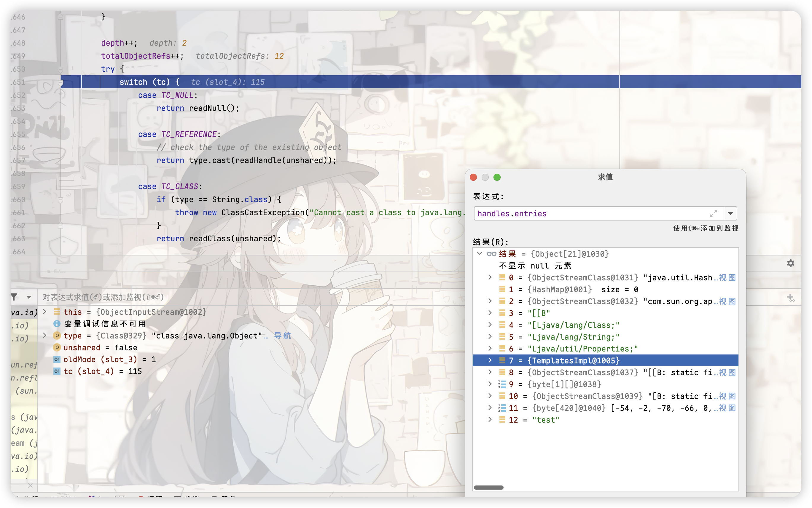Click the add-watch icon in variables panel
The width and height of the screenshot is (812, 508).
tap(790, 298)
